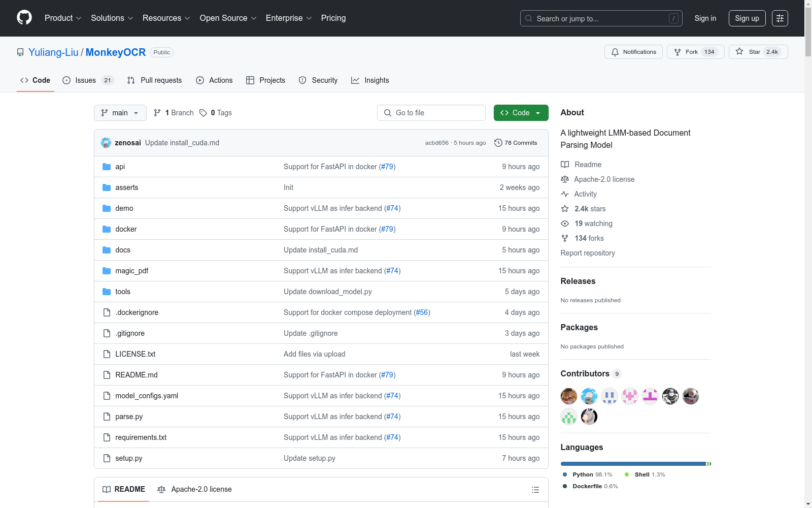Open the last contributor avatar in second row

(x=589, y=417)
